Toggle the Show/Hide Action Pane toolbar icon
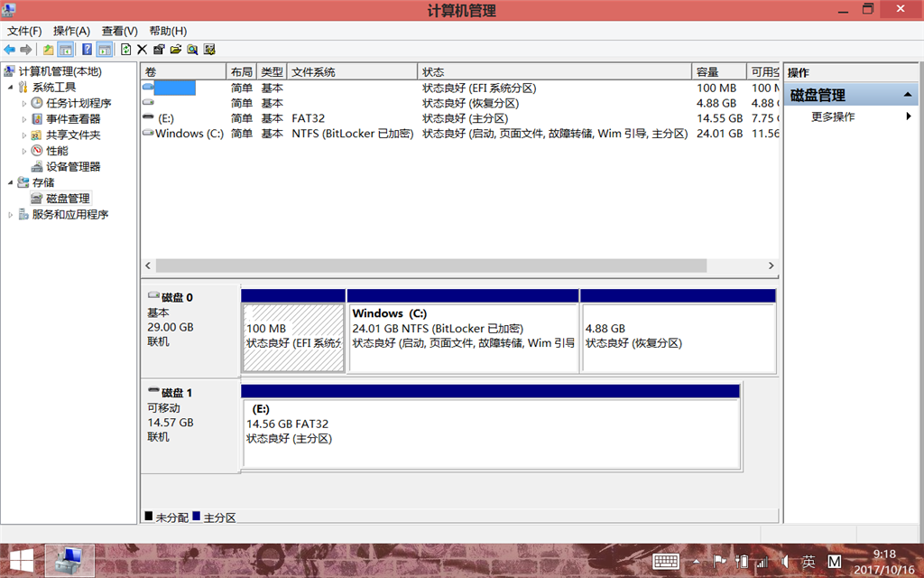Viewport: 924px width, 578px height. pos(105,50)
